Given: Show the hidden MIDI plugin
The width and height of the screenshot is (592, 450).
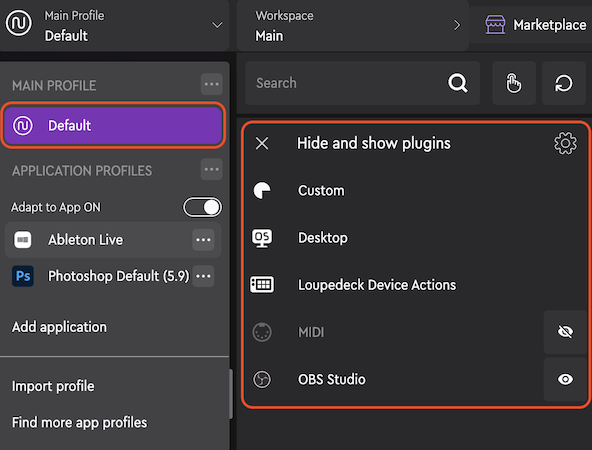Looking at the screenshot, I should (x=565, y=332).
